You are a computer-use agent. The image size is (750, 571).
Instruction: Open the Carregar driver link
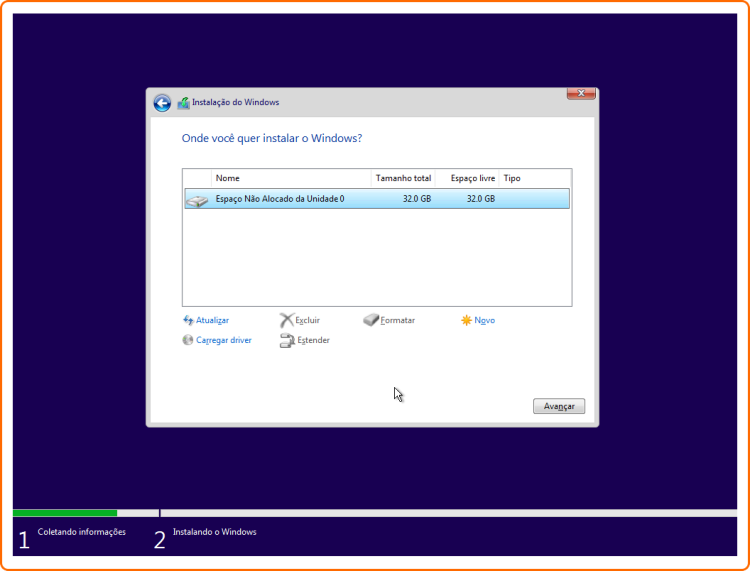coord(224,340)
